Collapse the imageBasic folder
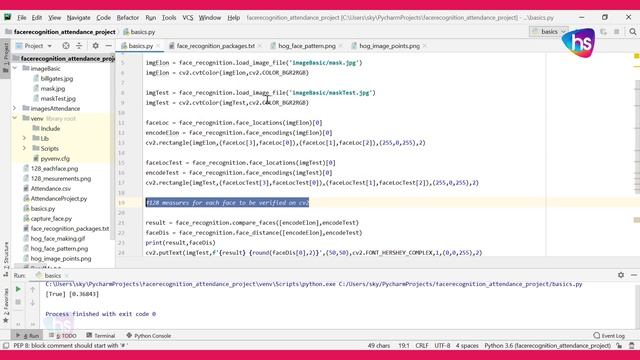The height and width of the screenshot is (360, 640). pos(15,68)
